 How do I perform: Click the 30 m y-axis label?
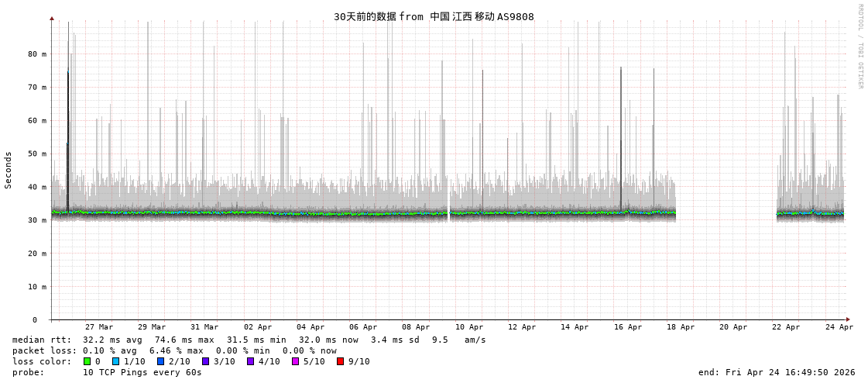point(37,220)
